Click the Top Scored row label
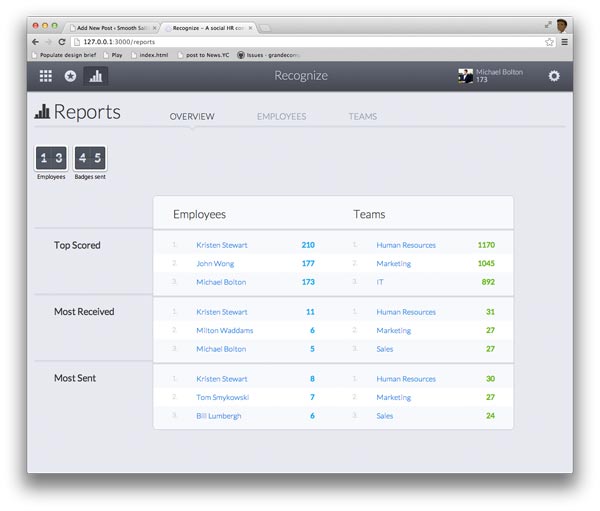 tap(77, 245)
